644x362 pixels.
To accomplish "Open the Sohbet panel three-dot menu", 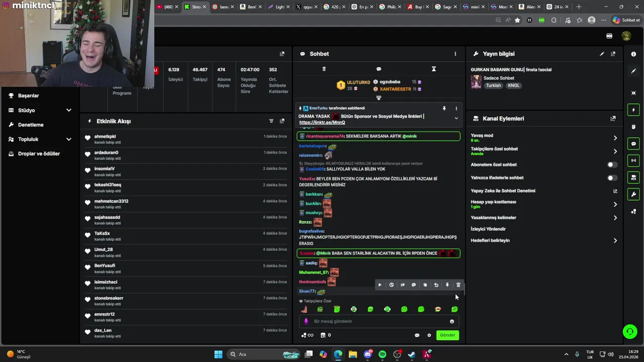I will point(455,54).
